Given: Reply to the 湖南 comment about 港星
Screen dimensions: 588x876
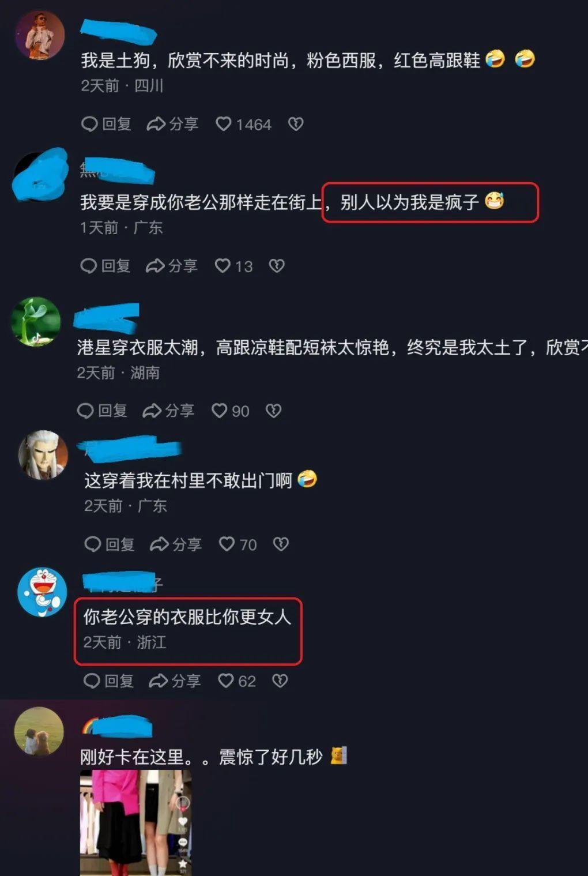Looking at the screenshot, I should [102, 411].
